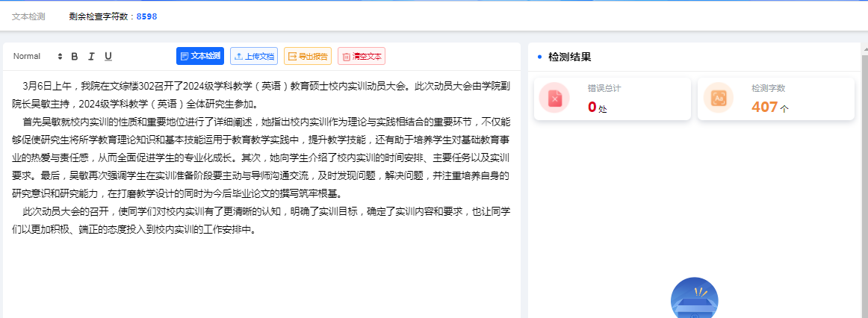This screenshot has width=868, height=318.
Task: Place cursor in first paragraph starting 3月6日上午
Action: click(224, 86)
